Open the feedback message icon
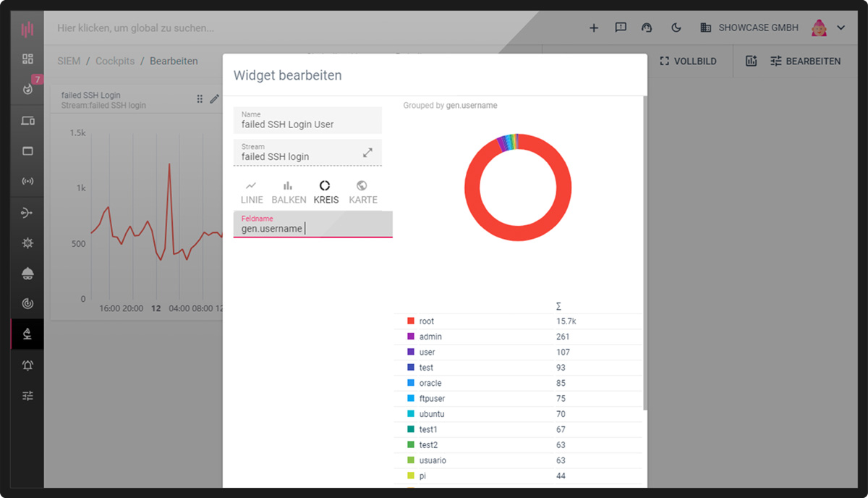 click(x=621, y=28)
